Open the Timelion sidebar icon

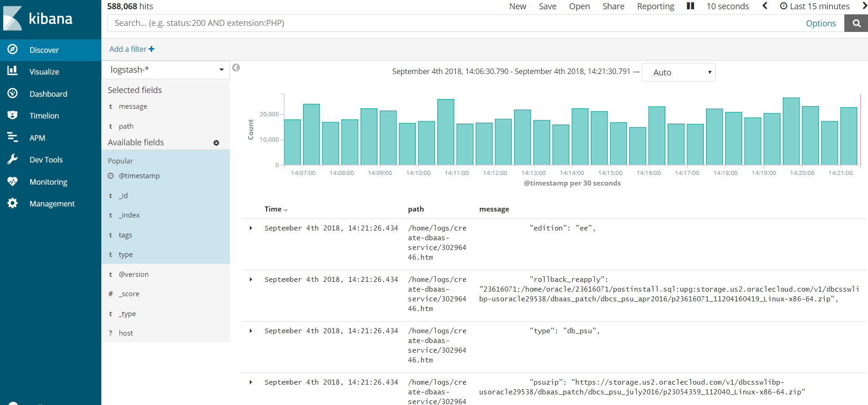point(12,115)
